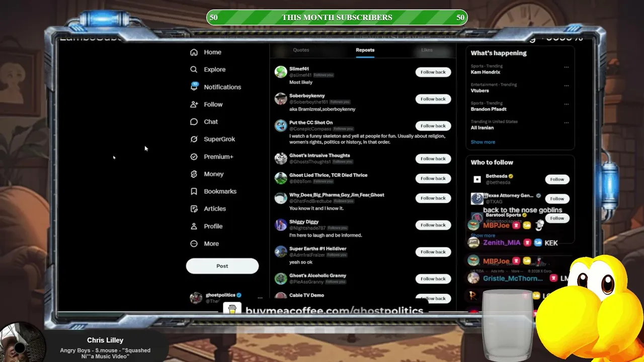Click the bio "aka Bramizreal,soberboykenny"
644x362 pixels.
tap(323, 109)
